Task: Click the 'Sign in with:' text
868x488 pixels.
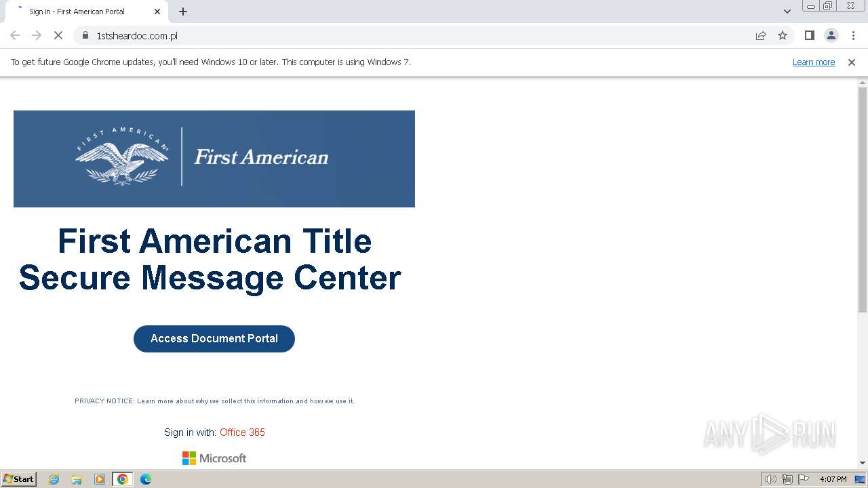Action: (x=190, y=432)
